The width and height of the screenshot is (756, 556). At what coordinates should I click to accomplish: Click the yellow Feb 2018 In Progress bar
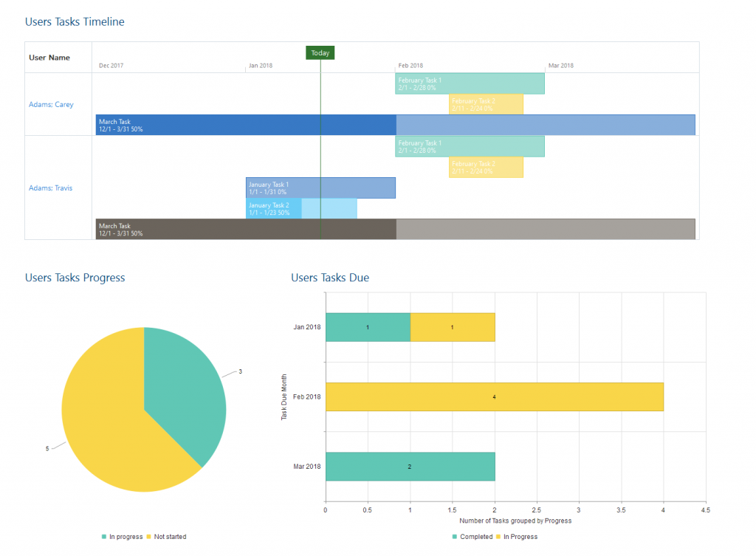pyautogui.click(x=495, y=397)
